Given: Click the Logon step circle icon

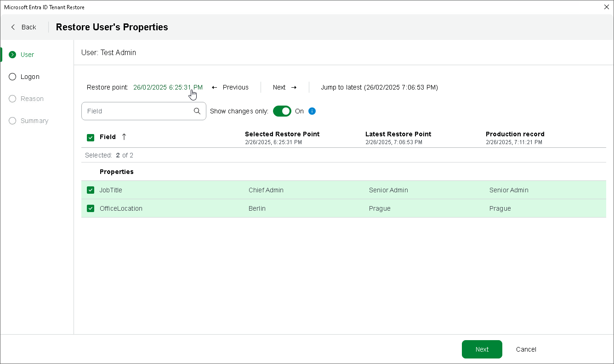Looking at the screenshot, I should pos(12,77).
